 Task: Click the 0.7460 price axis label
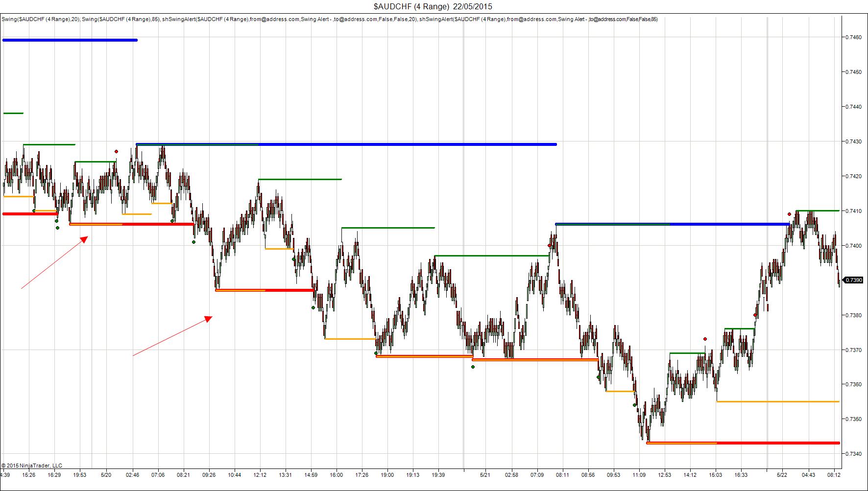854,37
